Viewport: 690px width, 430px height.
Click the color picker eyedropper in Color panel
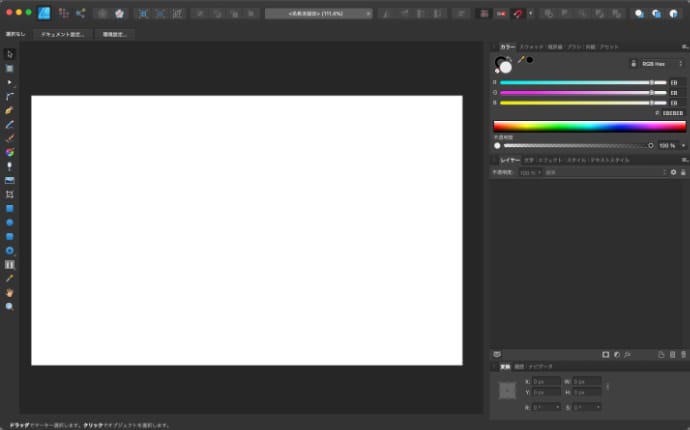(520, 61)
